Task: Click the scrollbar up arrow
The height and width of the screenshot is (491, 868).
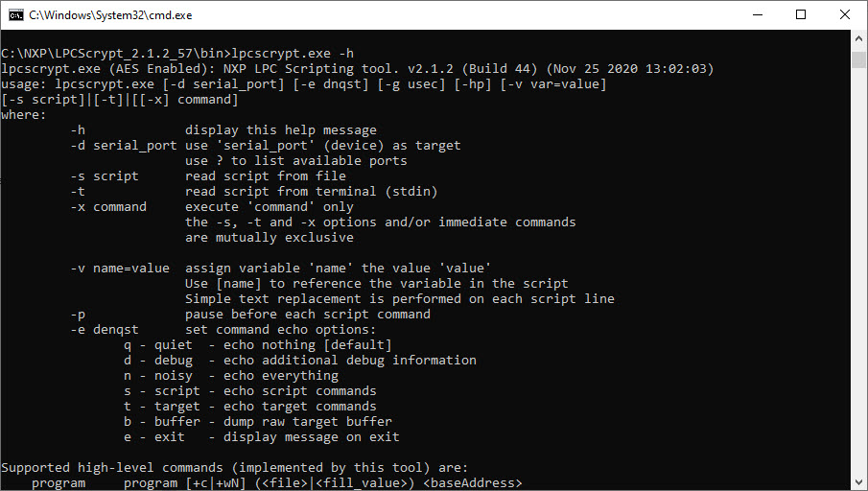Action: tap(858, 37)
